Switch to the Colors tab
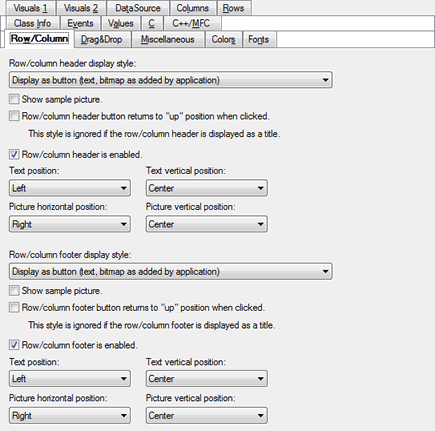Screen dimensions: 435x431 coord(223,39)
